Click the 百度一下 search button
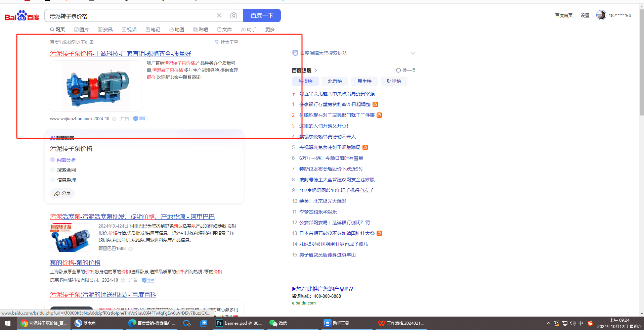The width and height of the screenshot is (644, 330). coord(262,15)
